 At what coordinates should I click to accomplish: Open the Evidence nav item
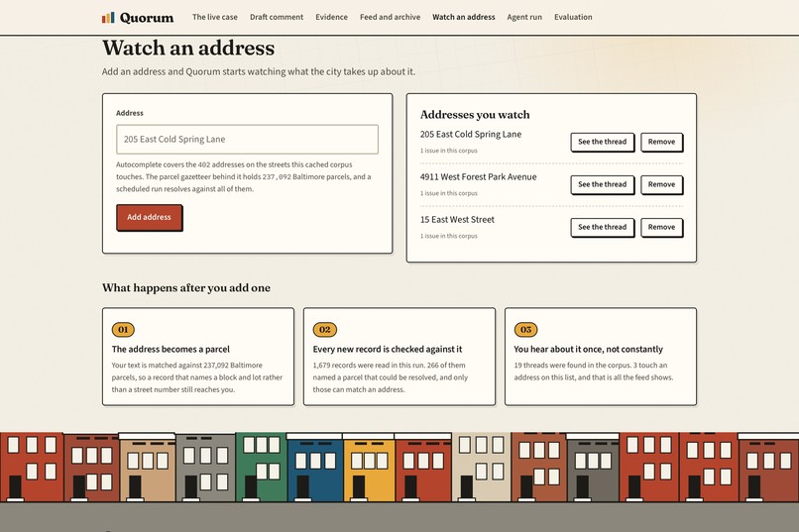coord(331,17)
